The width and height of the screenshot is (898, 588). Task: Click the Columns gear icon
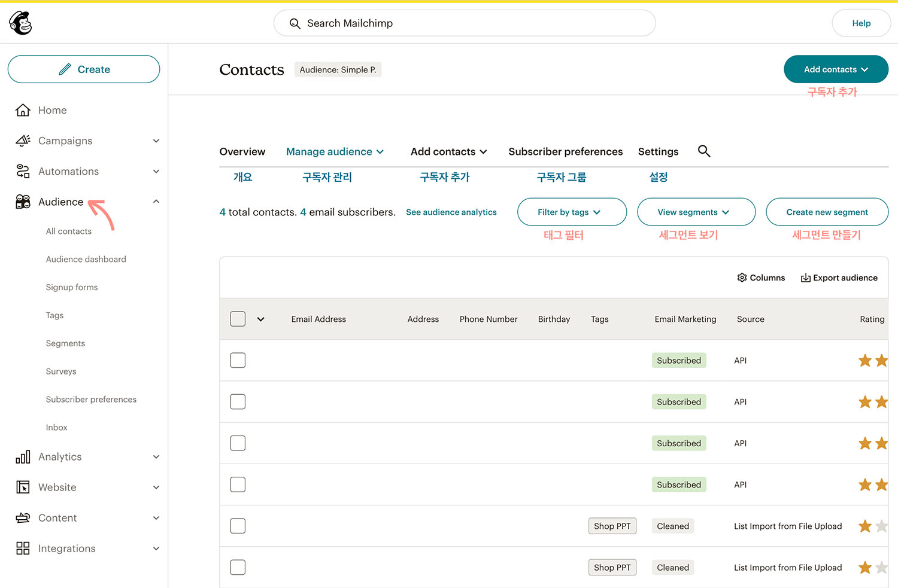[x=742, y=278]
